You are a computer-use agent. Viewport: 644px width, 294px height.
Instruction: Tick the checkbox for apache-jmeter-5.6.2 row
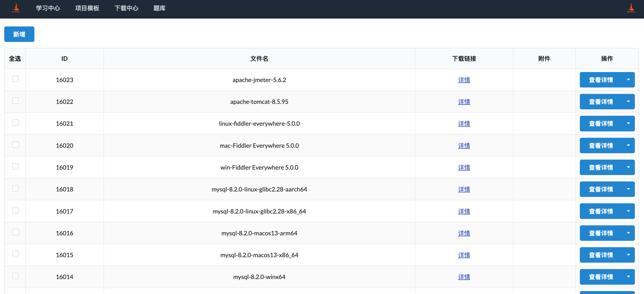[x=15, y=79]
